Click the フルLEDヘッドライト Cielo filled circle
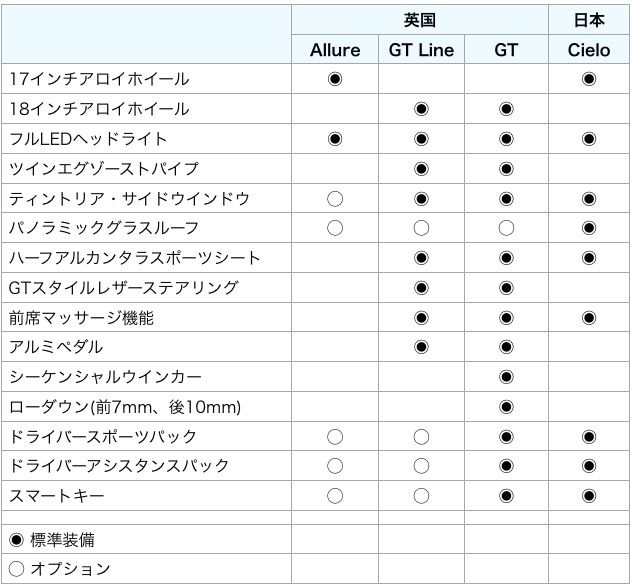The image size is (633, 585). (589, 139)
